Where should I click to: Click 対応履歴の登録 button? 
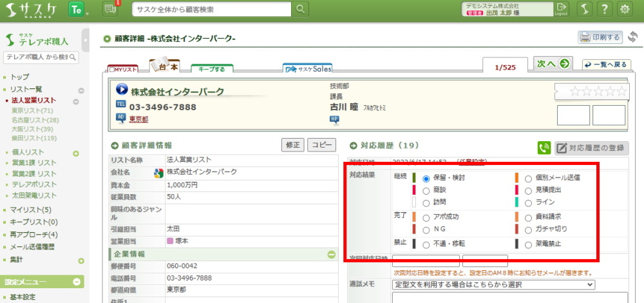tap(592, 148)
